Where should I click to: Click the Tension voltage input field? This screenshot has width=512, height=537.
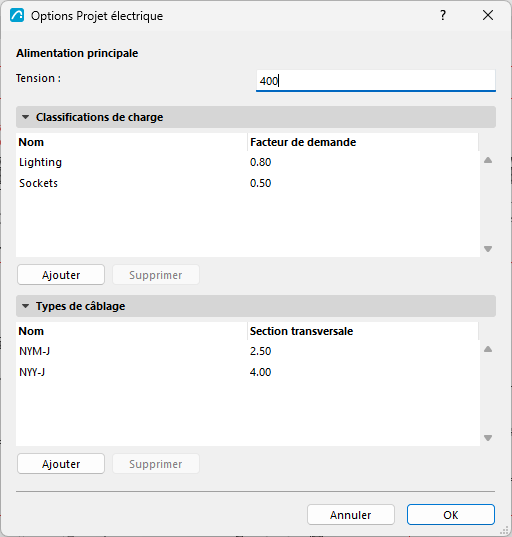coord(376,81)
